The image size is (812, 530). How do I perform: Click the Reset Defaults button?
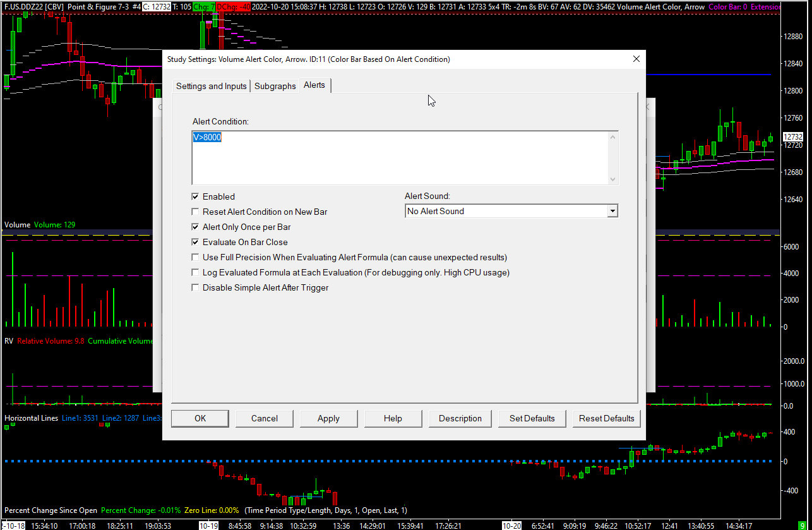pyautogui.click(x=607, y=418)
